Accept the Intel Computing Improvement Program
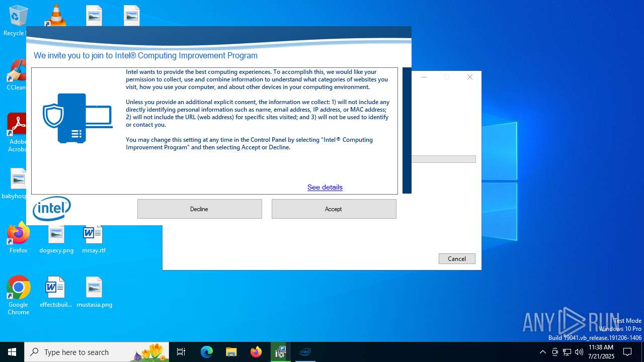The width and height of the screenshot is (644, 362). pyautogui.click(x=334, y=209)
